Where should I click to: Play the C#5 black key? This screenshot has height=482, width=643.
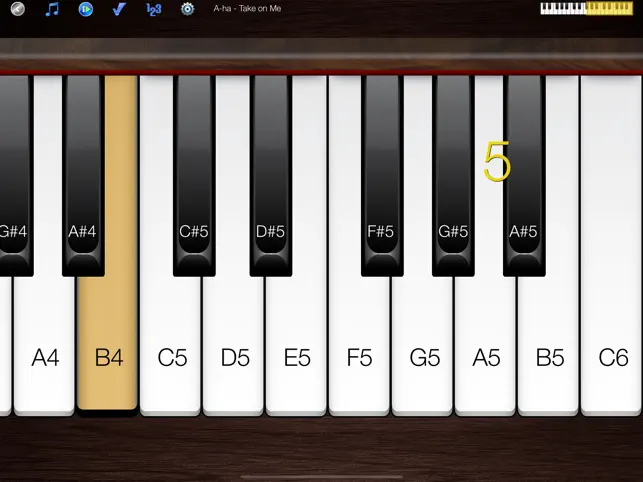[x=194, y=176]
